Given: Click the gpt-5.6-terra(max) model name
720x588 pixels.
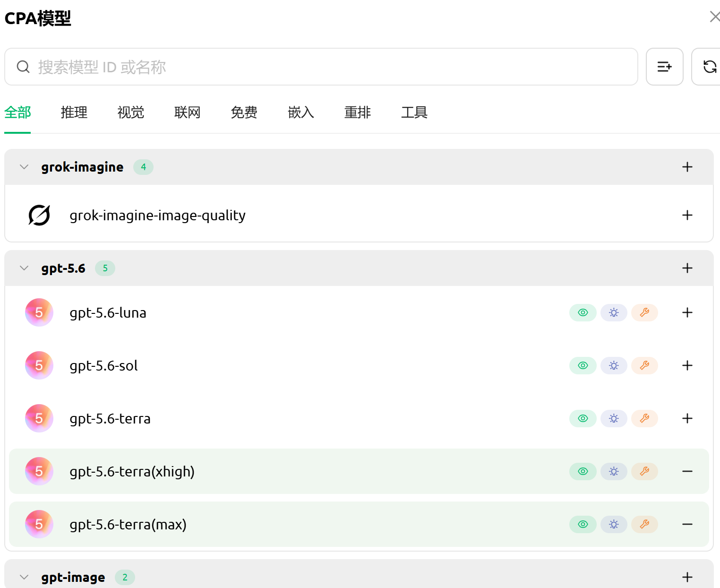Looking at the screenshot, I should (x=128, y=525).
